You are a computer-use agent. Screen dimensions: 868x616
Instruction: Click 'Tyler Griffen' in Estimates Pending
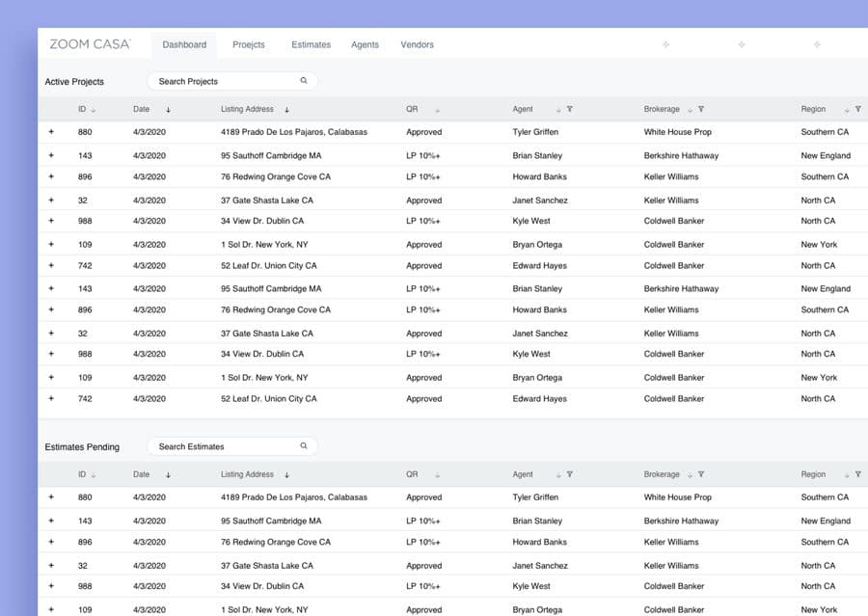[x=535, y=497]
